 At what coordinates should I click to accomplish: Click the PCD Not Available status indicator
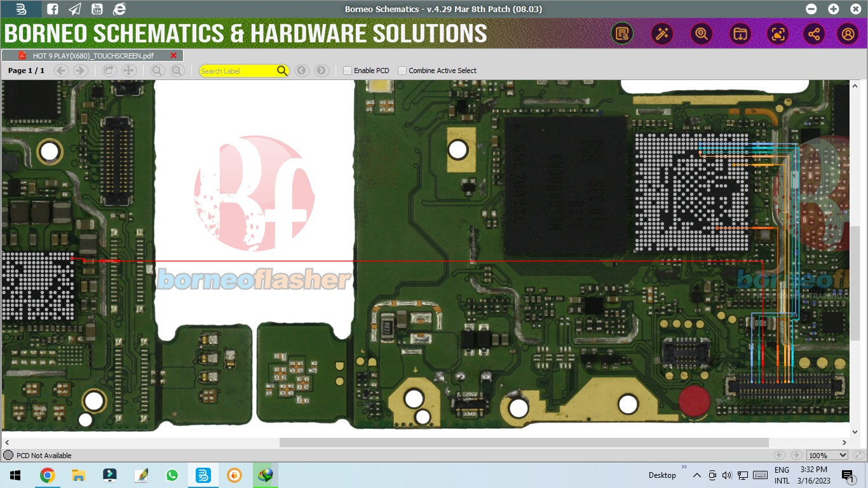[37, 455]
